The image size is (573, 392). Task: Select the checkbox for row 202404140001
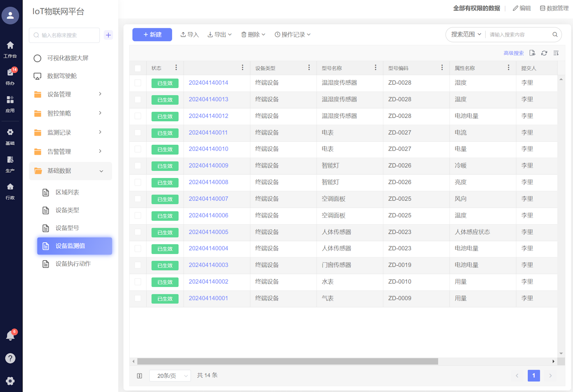(x=138, y=298)
